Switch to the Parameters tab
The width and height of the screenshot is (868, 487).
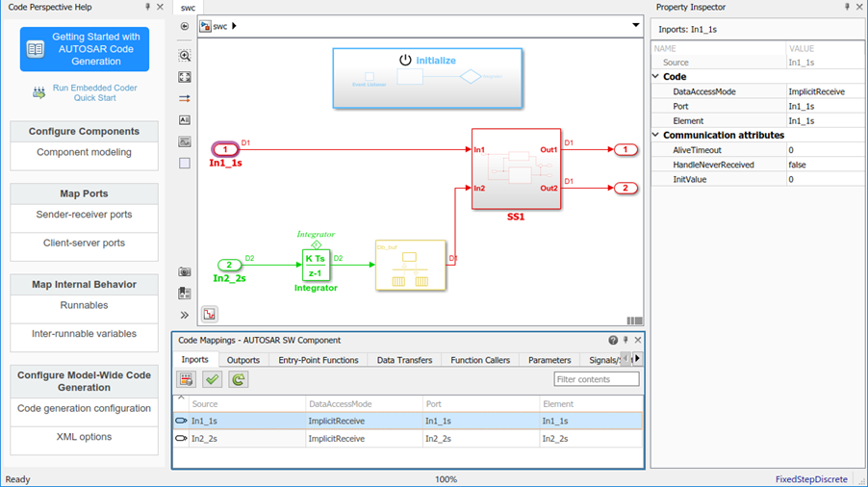click(549, 360)
